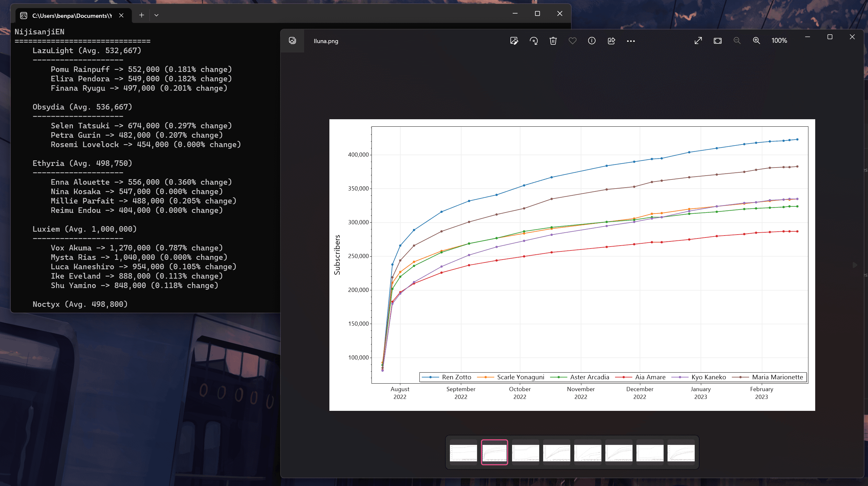
Task: Click the 'Obsydia (Avg. 536,667)' line
Action: (x=82, y=107)
